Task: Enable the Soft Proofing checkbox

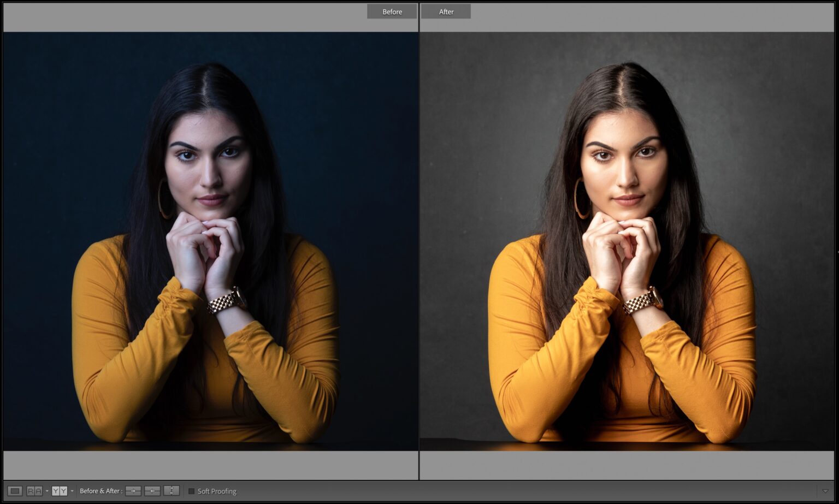Action: (191, 491)
